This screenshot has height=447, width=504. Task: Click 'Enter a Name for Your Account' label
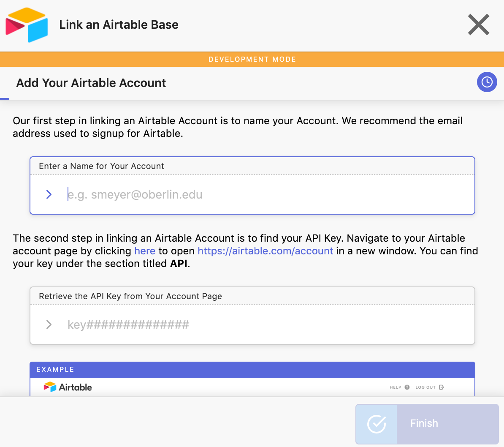(x=101, y=166)
